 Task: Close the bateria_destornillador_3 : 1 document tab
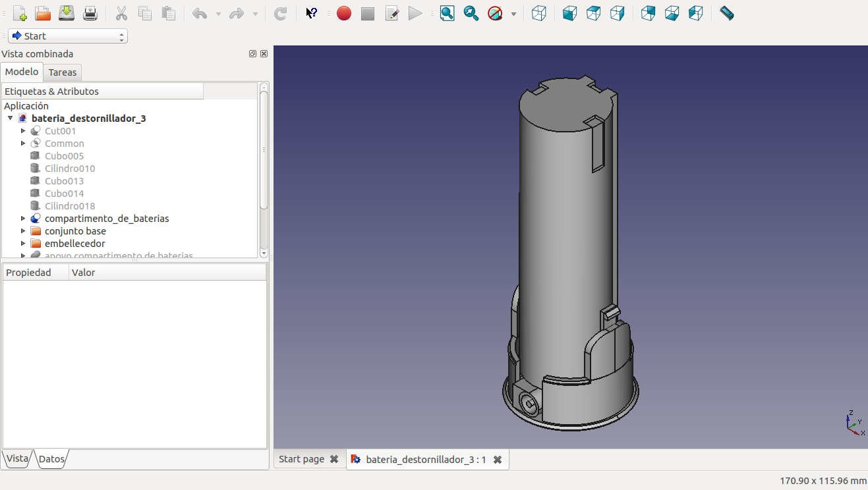tap(498, 460)
